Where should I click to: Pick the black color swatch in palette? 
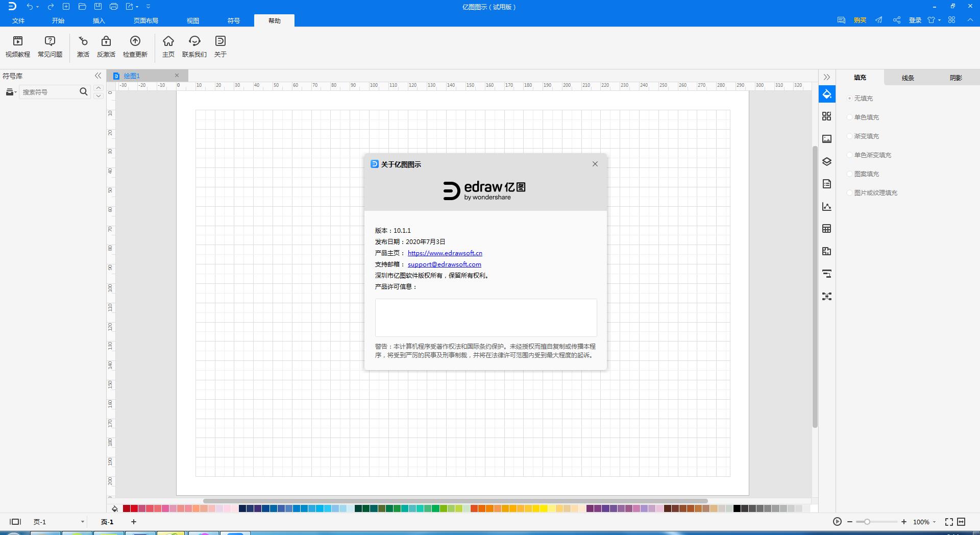point(737,508)
